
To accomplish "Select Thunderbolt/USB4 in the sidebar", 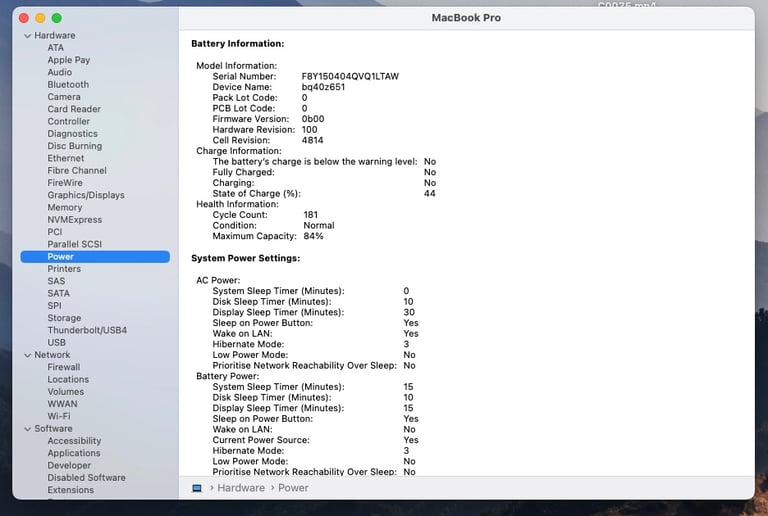I will point(87,330).
